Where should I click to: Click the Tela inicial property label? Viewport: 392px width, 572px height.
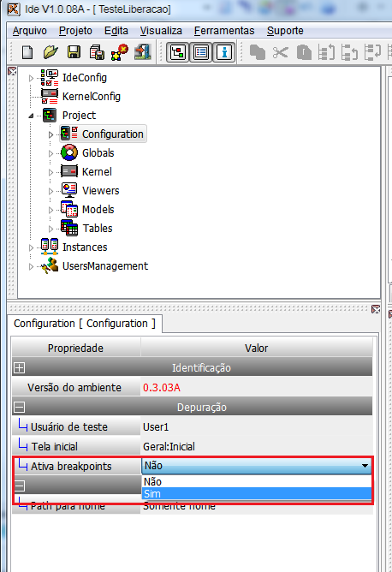[x=55, y=446]
